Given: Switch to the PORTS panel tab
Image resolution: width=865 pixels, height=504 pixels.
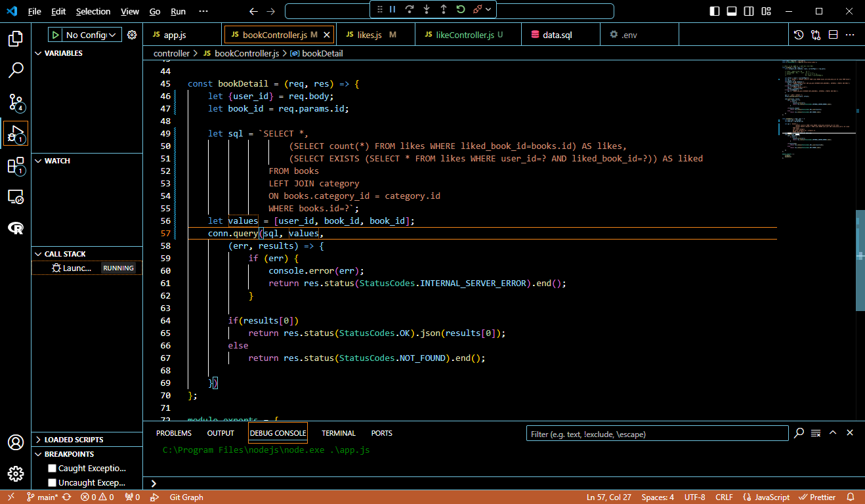Looking at the screenshot, I should 381,433.
